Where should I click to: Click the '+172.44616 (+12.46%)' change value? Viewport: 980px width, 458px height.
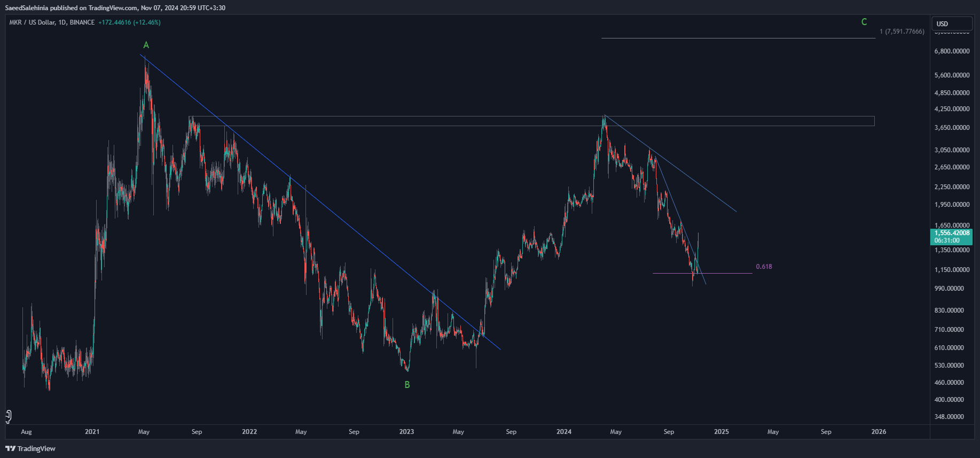coord(129,22)
